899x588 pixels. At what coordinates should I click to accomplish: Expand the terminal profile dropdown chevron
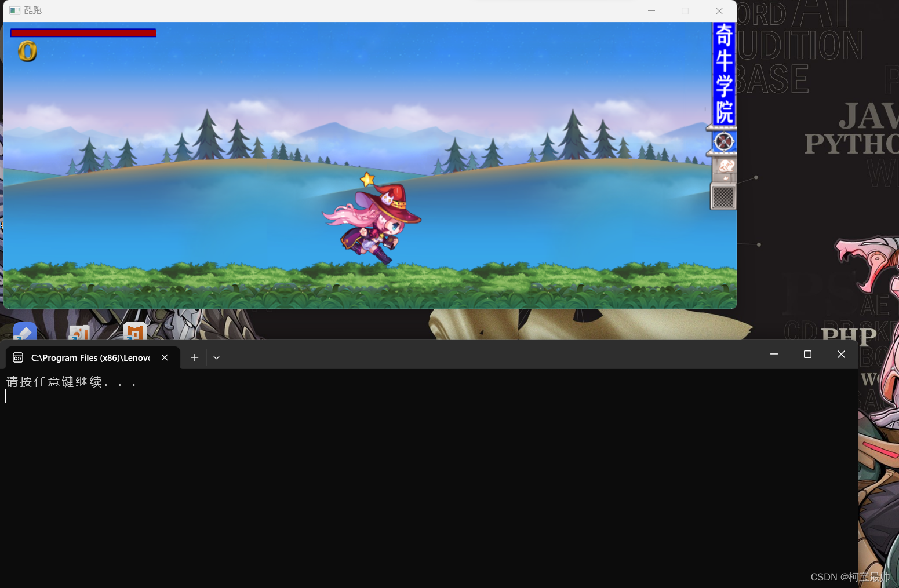tap(216, 357)
